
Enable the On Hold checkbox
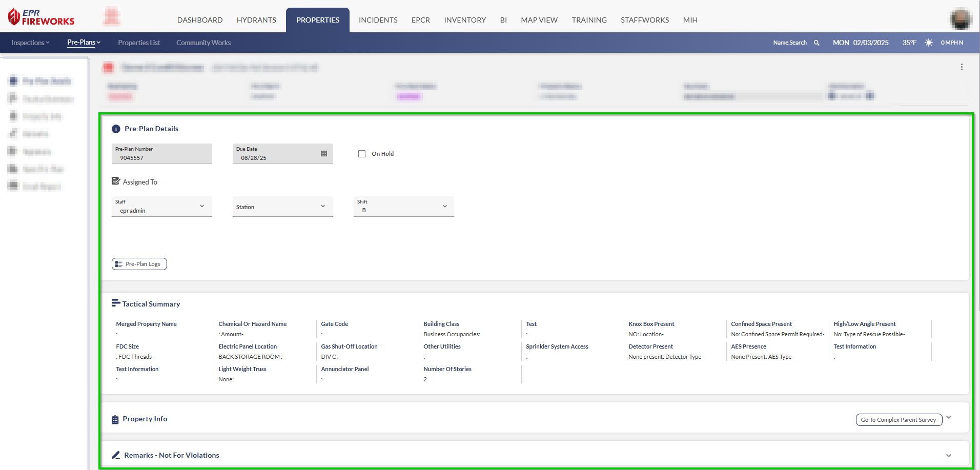pos(362,154)
